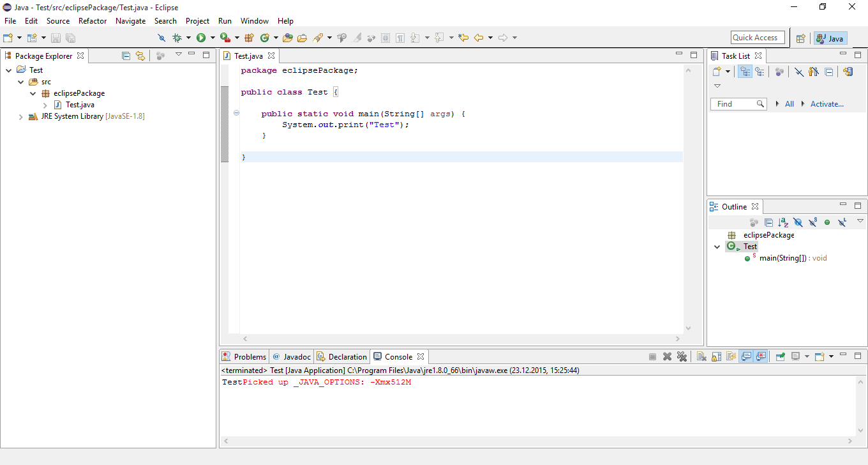Viewport: 868px width, 465px height.
Task: Click the Back navigation arrow in toolbar
Action: pyautogui.click(x=479, y=38)
